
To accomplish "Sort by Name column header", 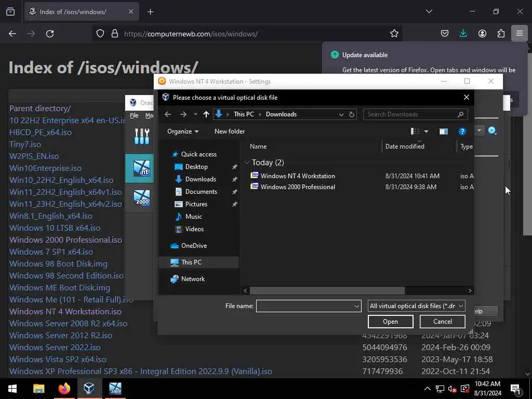I will 258,146.
